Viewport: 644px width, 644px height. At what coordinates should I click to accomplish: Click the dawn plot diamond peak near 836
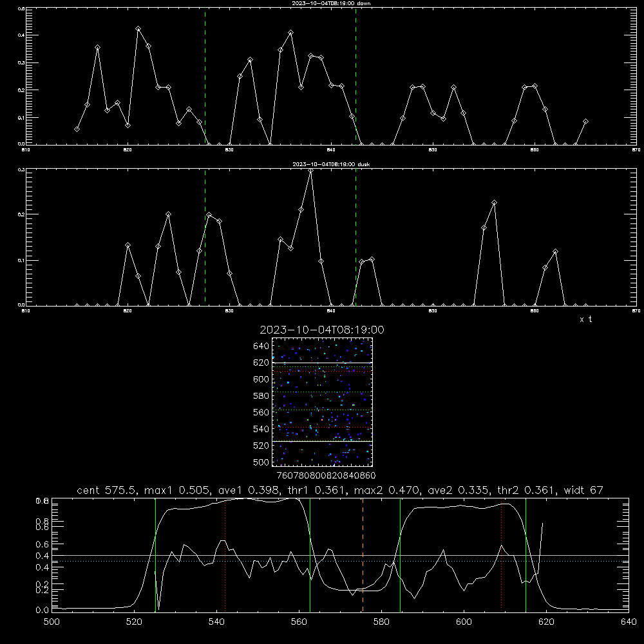(x=291, y=32)
